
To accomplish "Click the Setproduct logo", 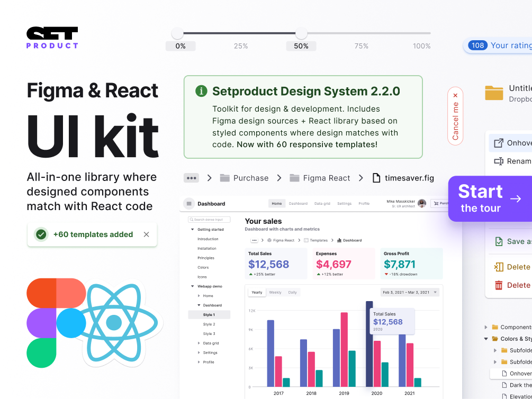I will [x=52, y=38].
